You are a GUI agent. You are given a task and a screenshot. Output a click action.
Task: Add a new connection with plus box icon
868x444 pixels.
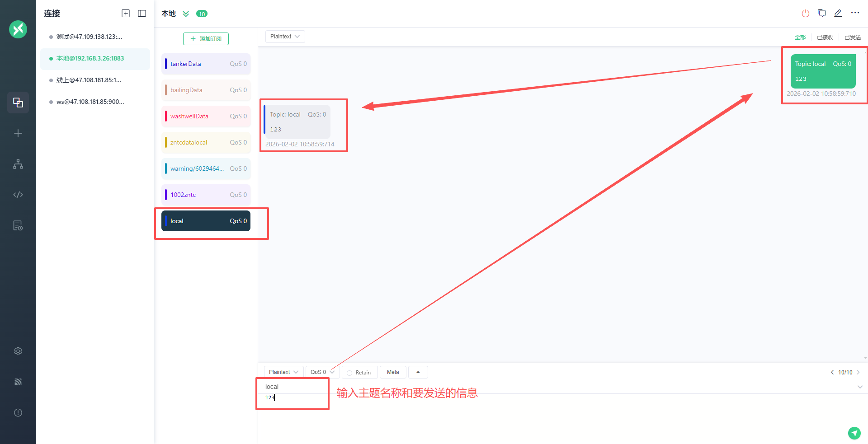(126, 14)
